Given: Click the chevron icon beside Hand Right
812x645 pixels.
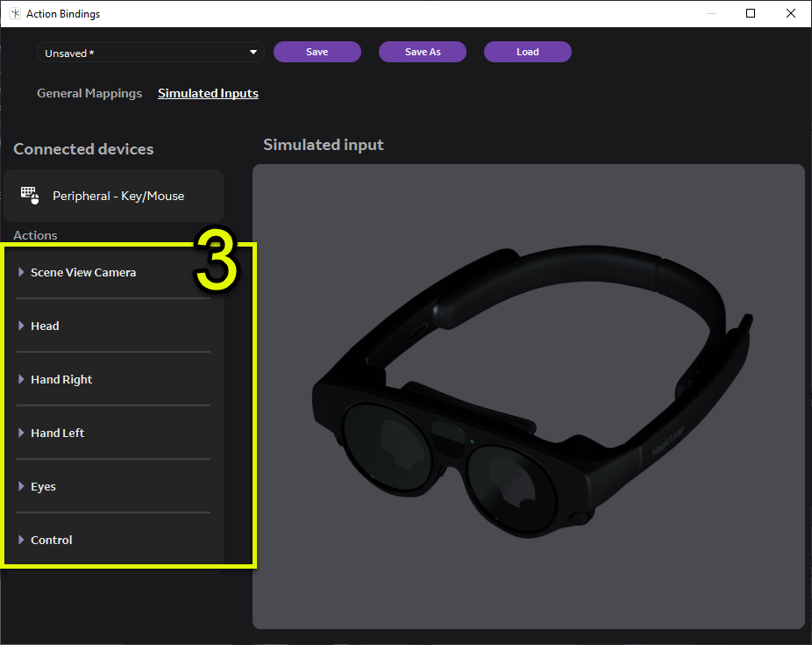Looking at the screenshot, I should point(21,379).
